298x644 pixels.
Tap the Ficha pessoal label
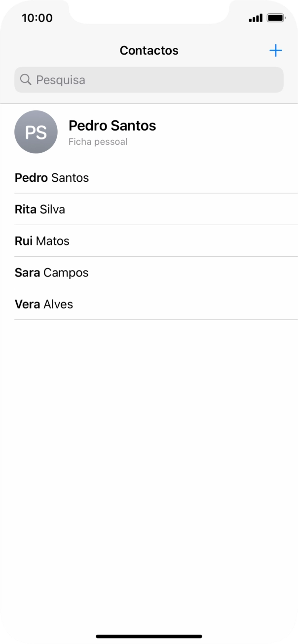[97, 141]
